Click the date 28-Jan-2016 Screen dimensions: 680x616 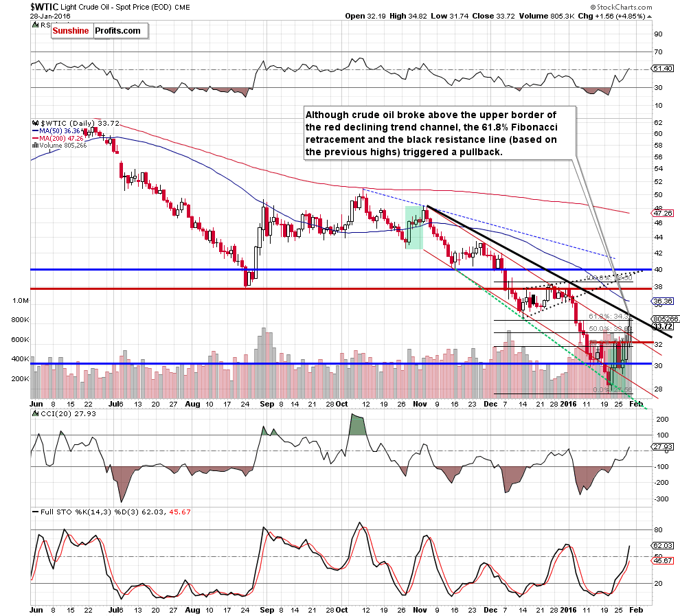(50, 16)
